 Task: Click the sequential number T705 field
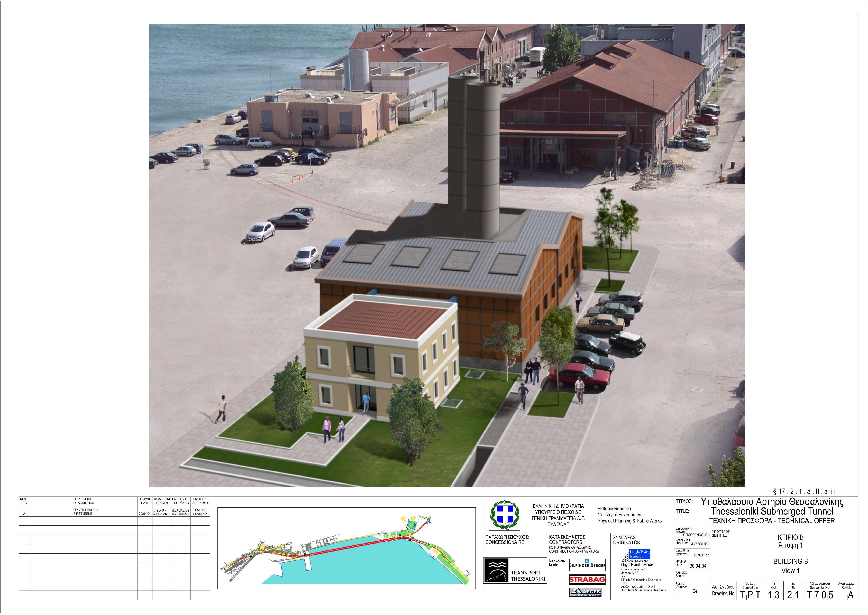tap(820, 595)
